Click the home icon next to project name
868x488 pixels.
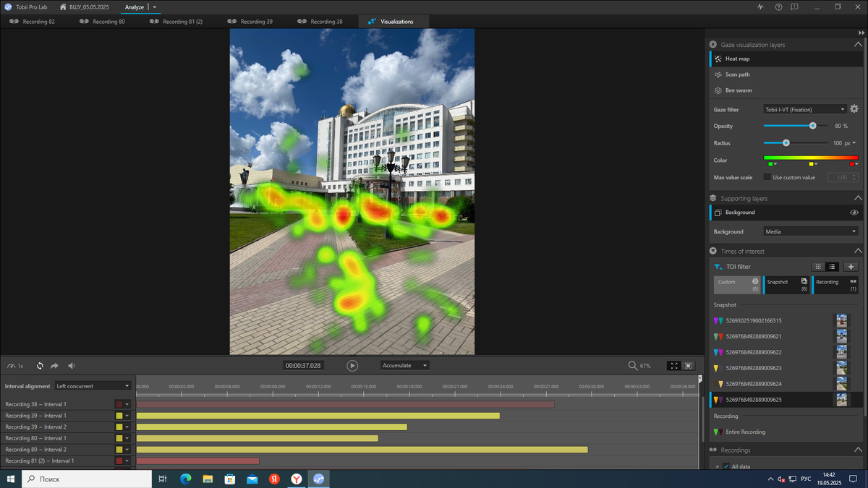click(63, 7)
